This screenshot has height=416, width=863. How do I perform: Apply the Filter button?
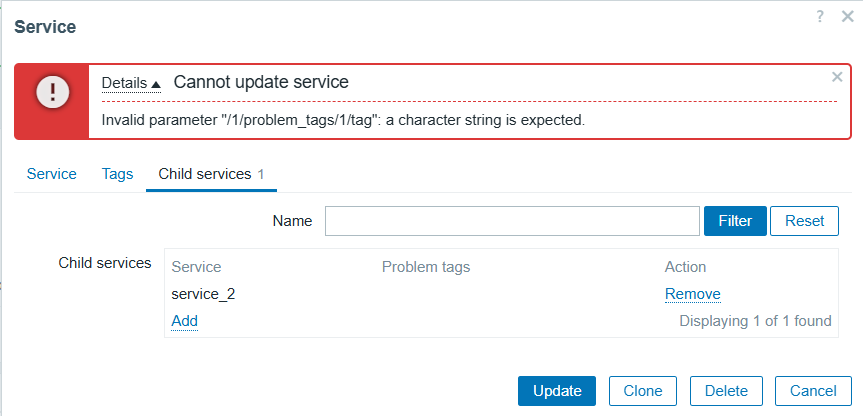coord(735,221)
